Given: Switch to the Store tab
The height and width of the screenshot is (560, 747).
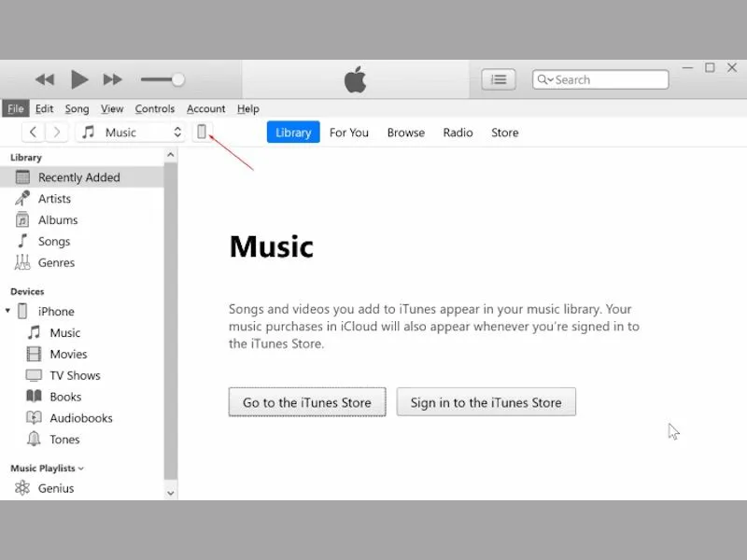Looking at the screenshot, I should (x=505, y=133).
